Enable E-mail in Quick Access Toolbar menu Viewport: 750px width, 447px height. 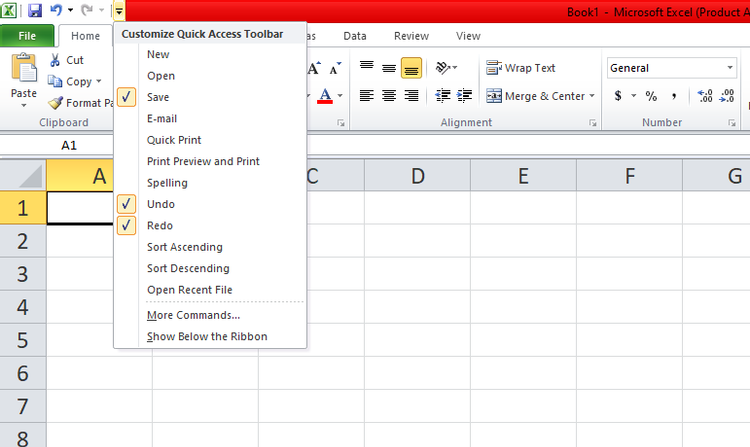(162, 119)
